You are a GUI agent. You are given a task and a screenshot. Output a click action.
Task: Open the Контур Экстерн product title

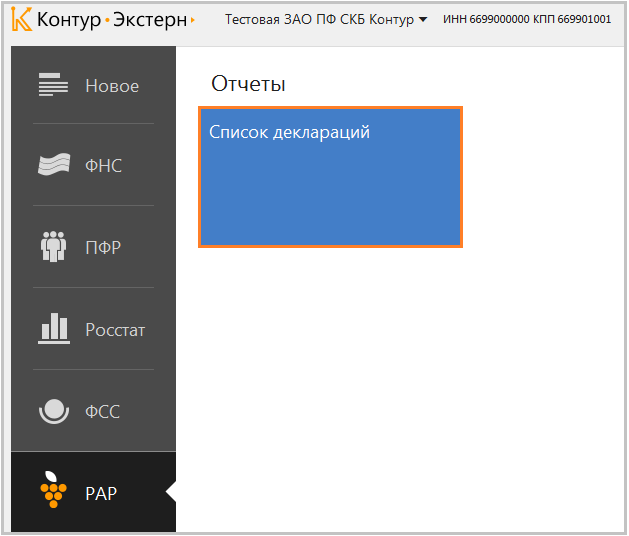click(112, 19)
